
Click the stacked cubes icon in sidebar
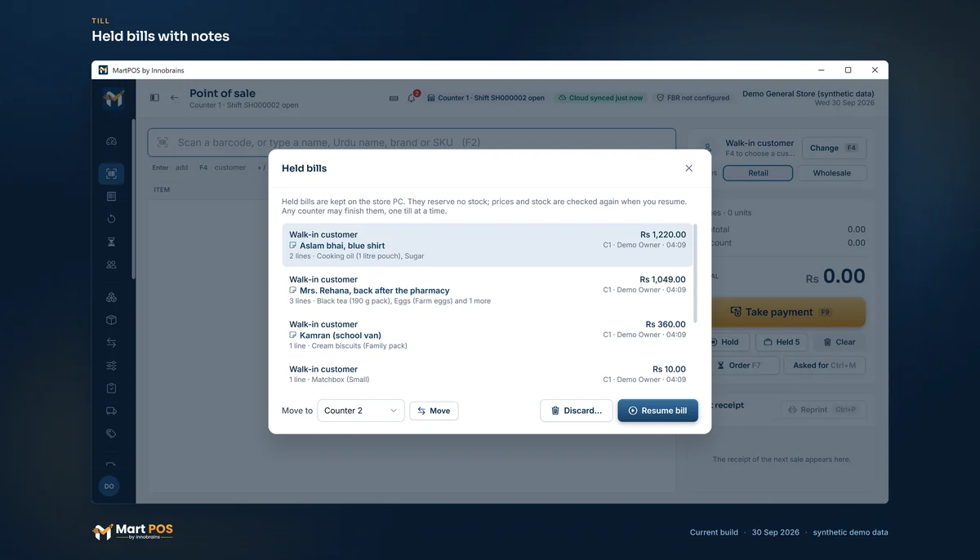112,297
